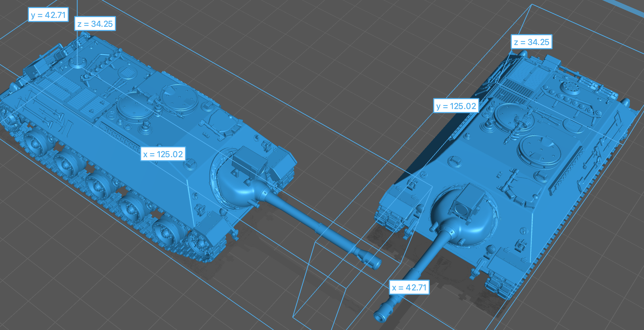Select the z = 34.25 label on right tank
The width and height of the screenshot is (644, 330).
531,42
